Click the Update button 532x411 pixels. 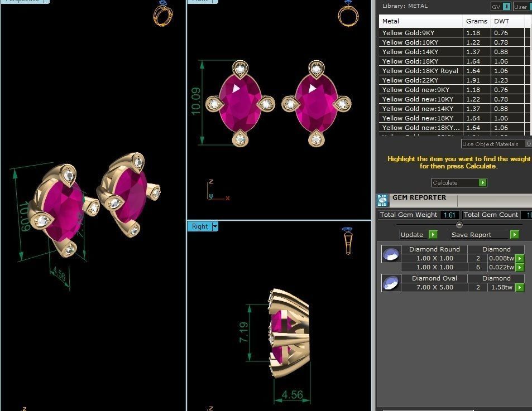pyautogui.click(x=418, y=234)
